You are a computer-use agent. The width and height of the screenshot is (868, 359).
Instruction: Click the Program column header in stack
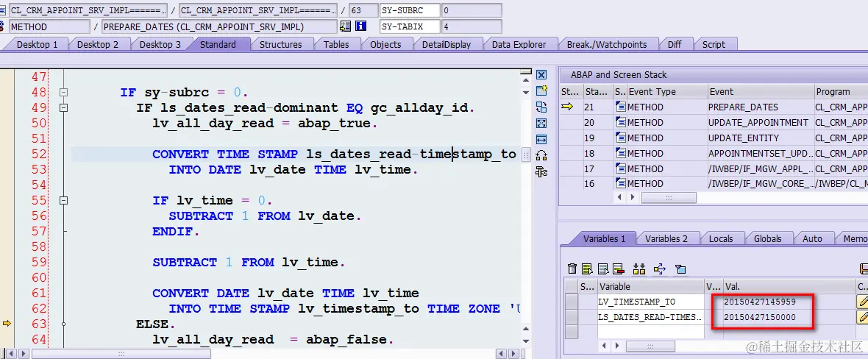[842, 92]
